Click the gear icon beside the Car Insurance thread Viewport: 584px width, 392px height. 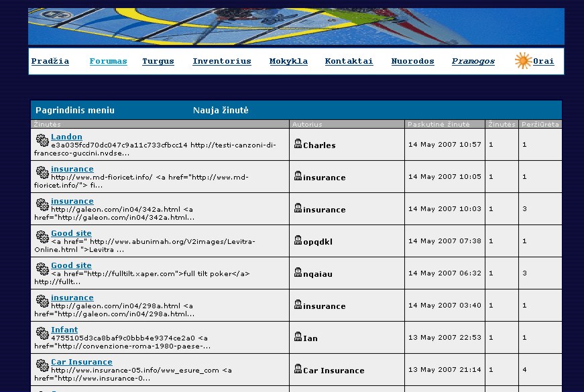click(x=42, y=365)
